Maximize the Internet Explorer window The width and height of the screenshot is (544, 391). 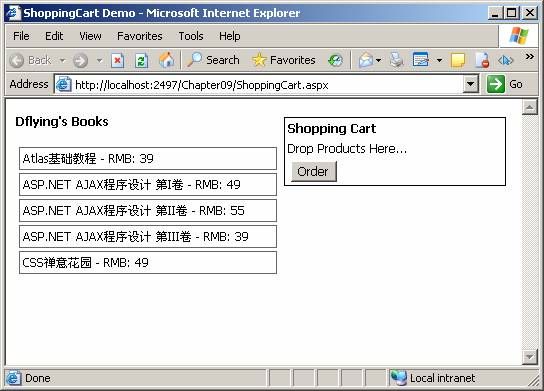click(x=511, y=13)
